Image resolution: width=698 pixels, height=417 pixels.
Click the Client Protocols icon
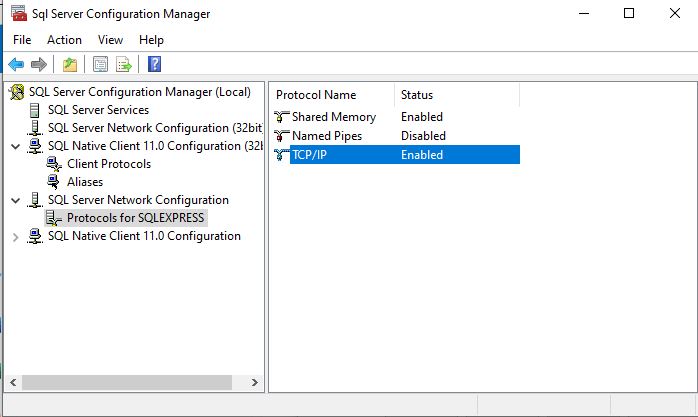click(x=54, y=164)
